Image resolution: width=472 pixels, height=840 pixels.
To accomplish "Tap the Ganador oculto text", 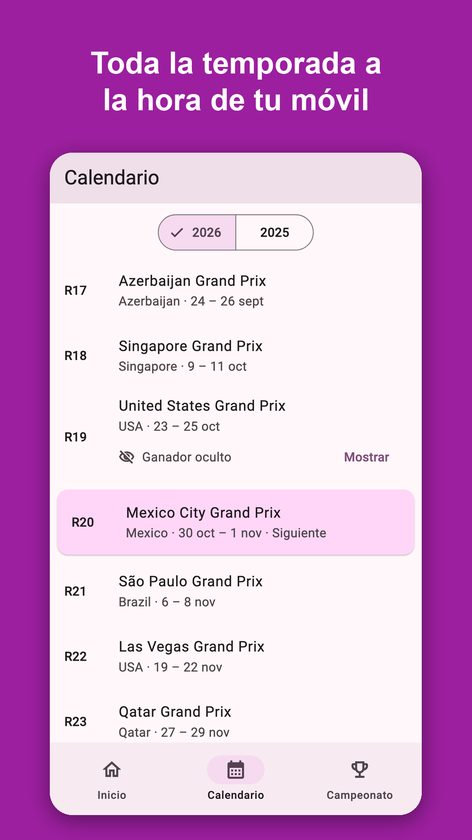I will click(x=186, y=457).
